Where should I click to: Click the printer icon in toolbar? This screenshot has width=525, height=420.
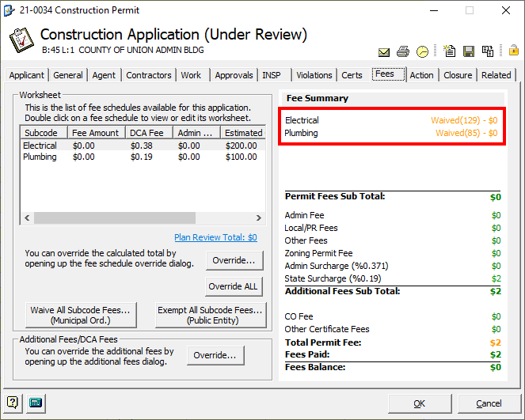[403, 51]
